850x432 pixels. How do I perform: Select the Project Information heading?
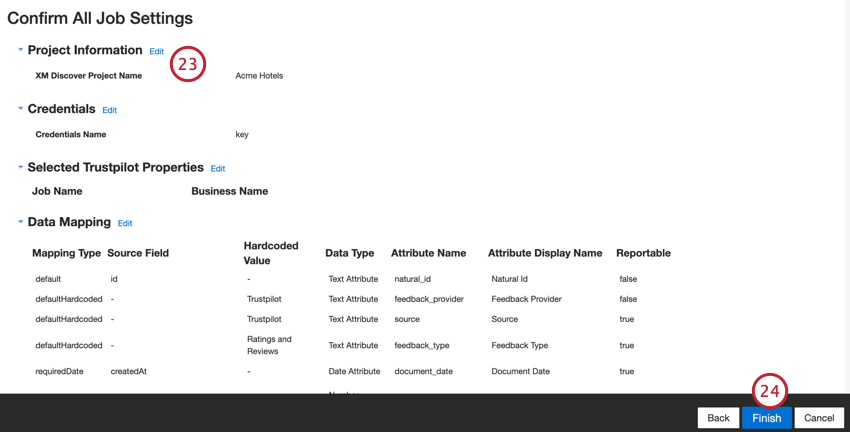pyautogui.click(x=85, y=50)
